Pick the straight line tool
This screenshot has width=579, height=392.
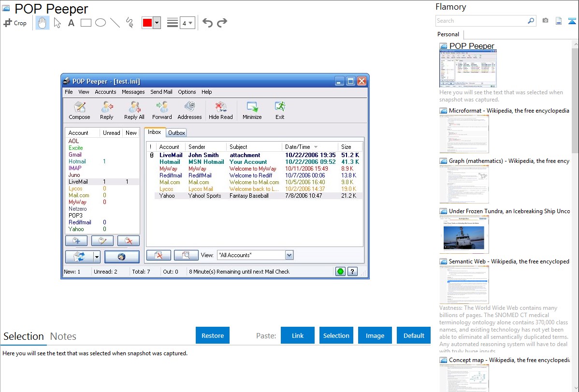point(115,23)
